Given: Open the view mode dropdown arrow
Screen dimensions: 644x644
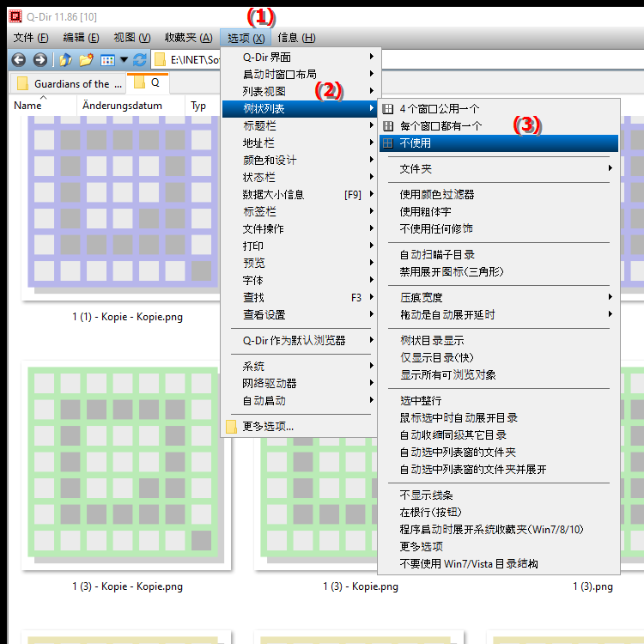Looking at the screenshot, I should [124, 60].
